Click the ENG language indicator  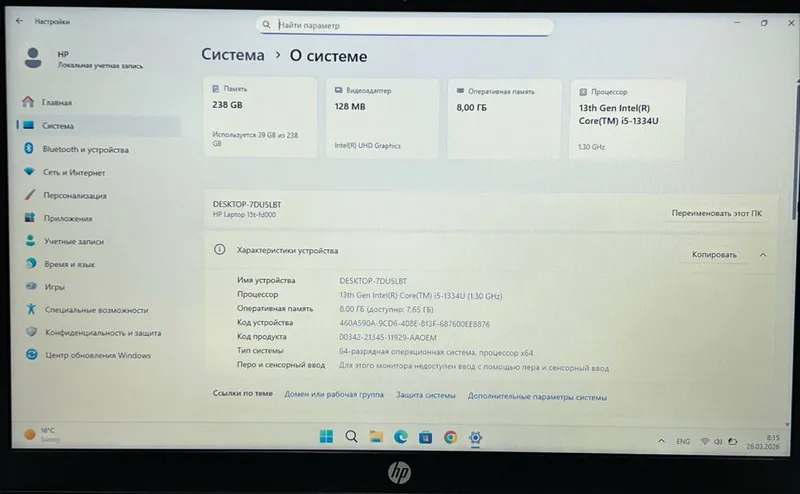(x=683, y=441)
